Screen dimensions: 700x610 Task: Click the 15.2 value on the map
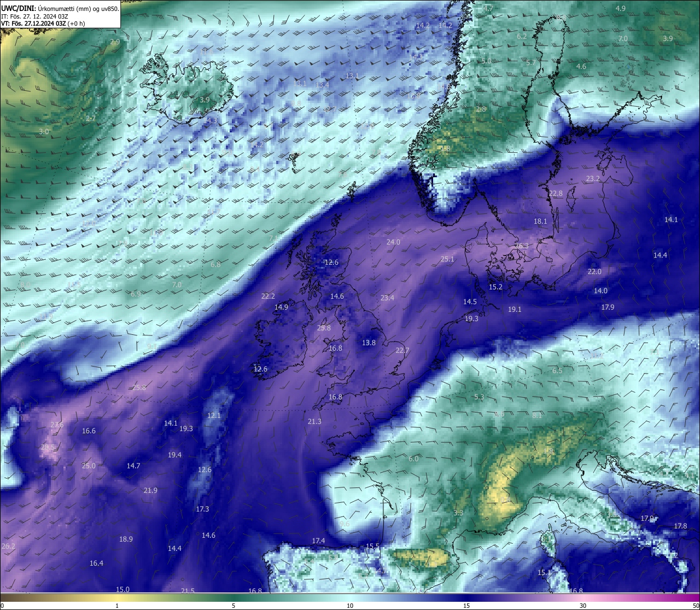pyautogui.click(x=495, y=287)
